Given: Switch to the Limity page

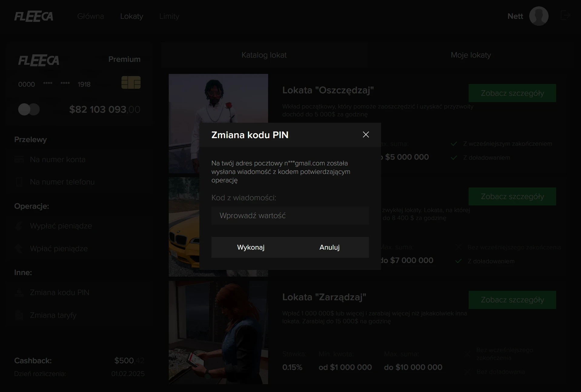Looking at the screenshot, I should pyautogui.click(x=169, y=16).
